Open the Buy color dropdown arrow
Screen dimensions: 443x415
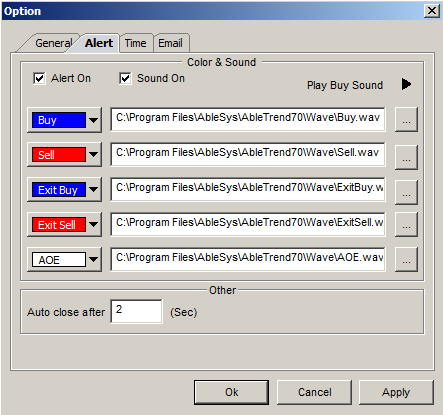pyautogui.click(x=94, y=120)
